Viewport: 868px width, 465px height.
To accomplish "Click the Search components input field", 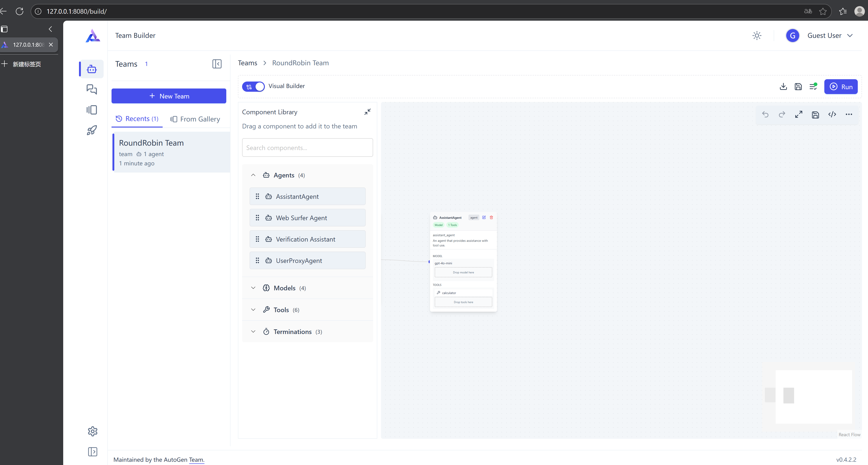I will [307, 147].
